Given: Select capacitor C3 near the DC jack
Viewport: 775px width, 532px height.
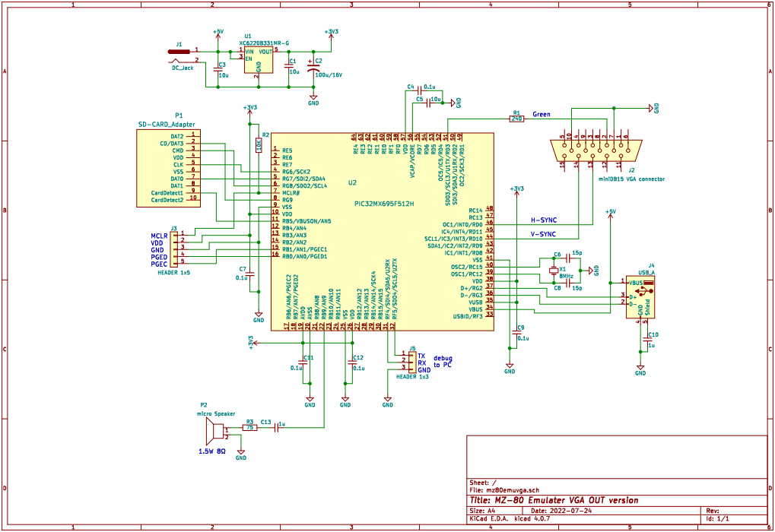Looking at the screenshot, I should tap(218, 70).
